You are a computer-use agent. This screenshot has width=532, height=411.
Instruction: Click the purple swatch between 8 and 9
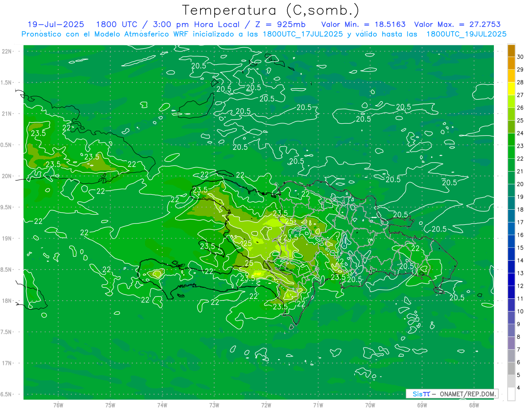511,330
